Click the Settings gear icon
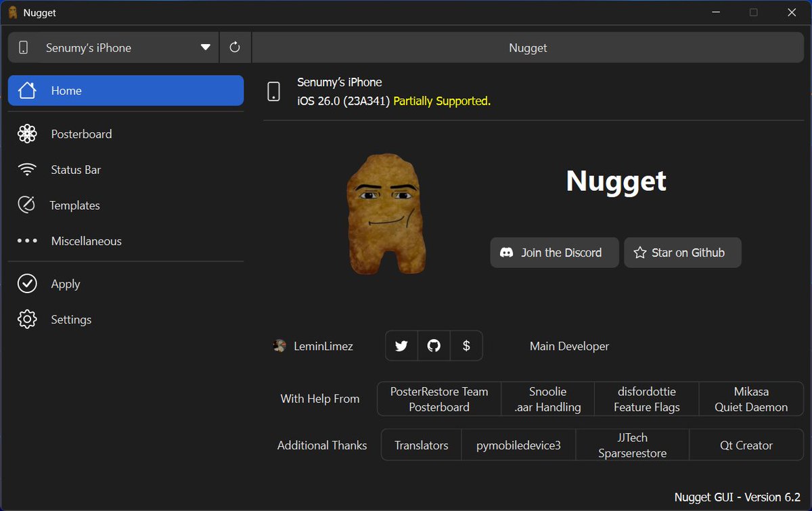The height and width of the screenshot is (511, 812). pos(27,319)
